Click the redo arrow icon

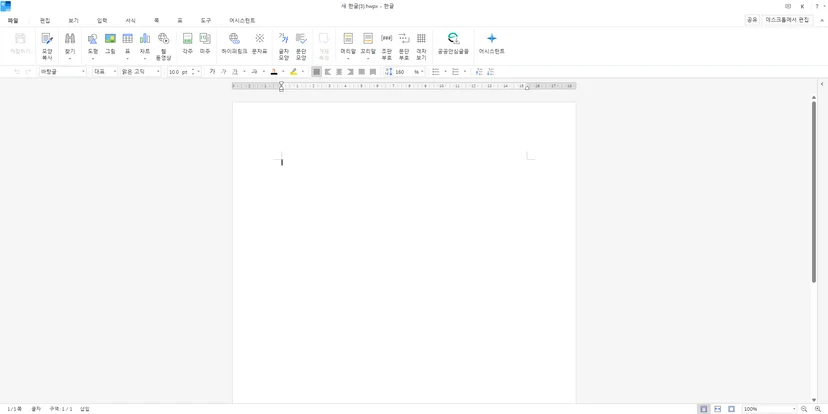(x=28, y=72)
